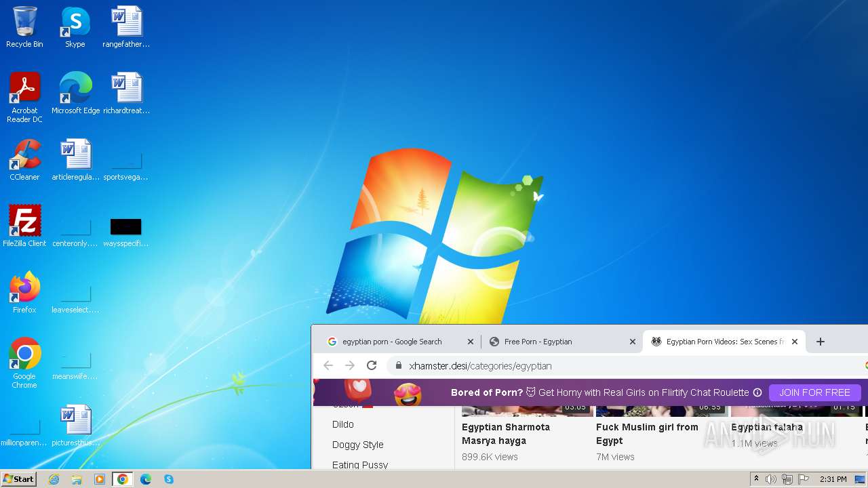The image size is (868, 488).
Task: Go forward in Chrome
Action: click(x=350, y=365)
